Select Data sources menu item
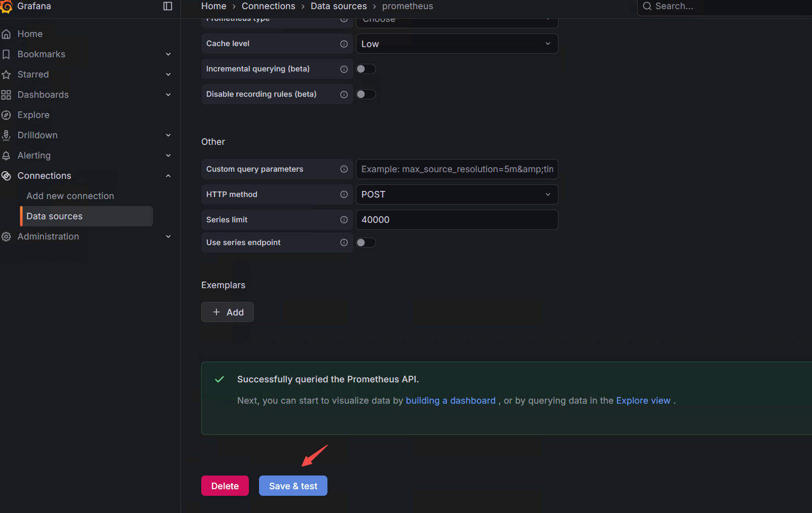 [x=86, y=216]
